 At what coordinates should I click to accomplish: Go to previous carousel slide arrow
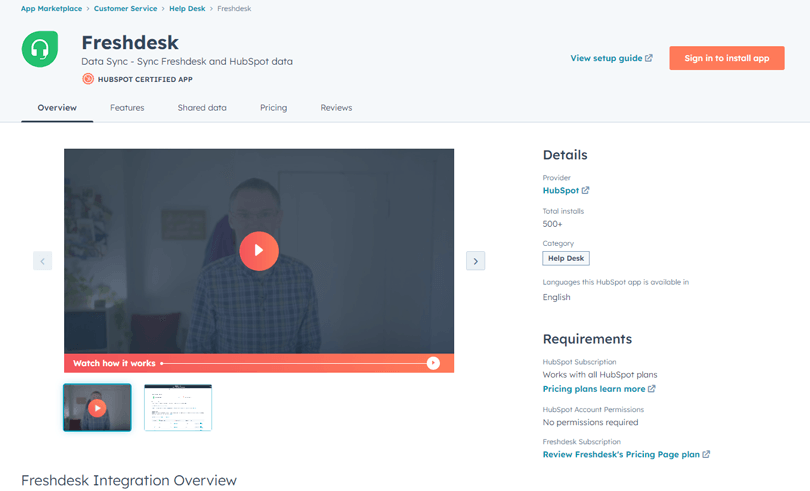pos(42,261)
